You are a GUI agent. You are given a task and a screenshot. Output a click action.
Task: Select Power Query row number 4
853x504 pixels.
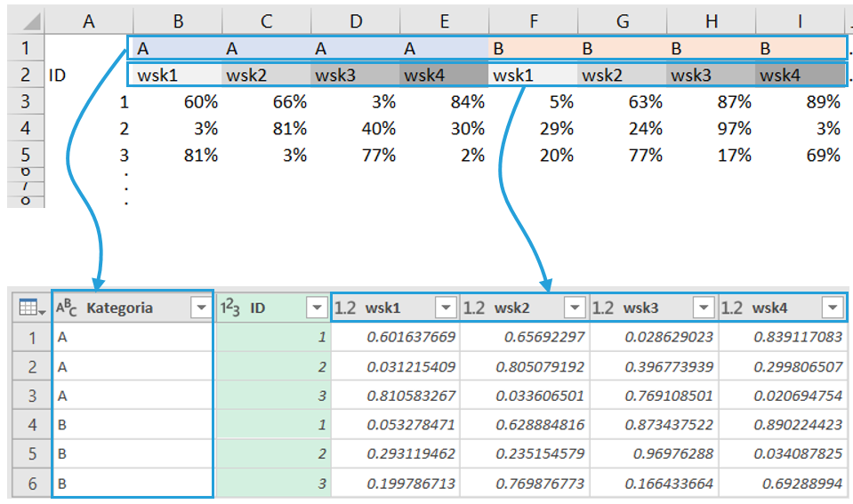31,425
